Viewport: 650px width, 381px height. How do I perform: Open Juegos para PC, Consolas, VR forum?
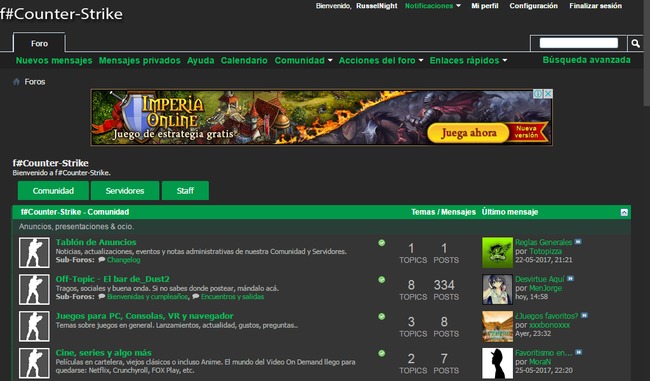pos(144,316)
